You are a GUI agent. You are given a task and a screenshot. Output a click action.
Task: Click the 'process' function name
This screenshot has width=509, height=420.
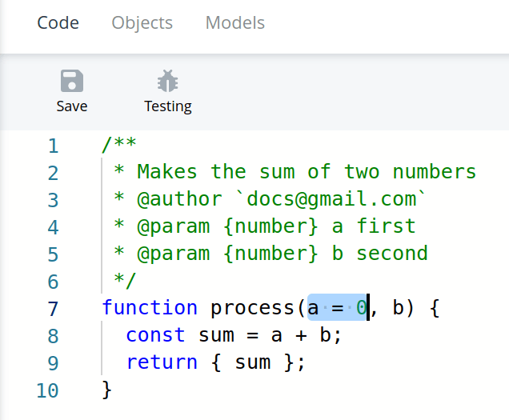coord(252,308)
